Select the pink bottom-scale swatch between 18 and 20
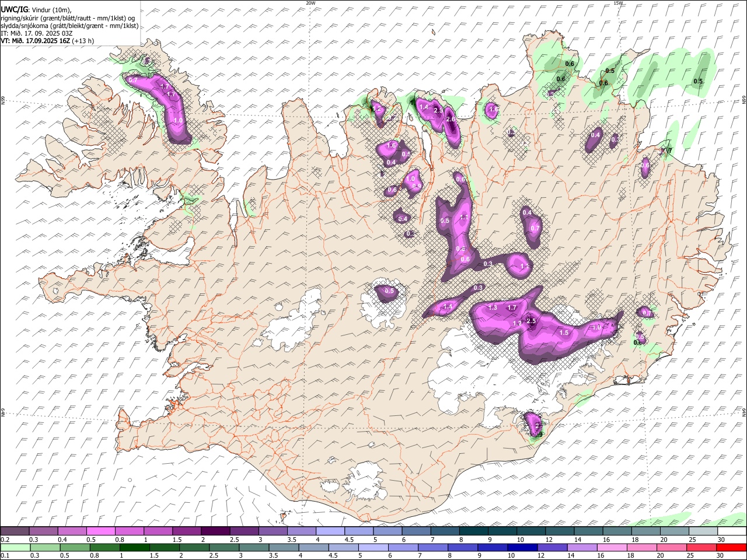 641,548
